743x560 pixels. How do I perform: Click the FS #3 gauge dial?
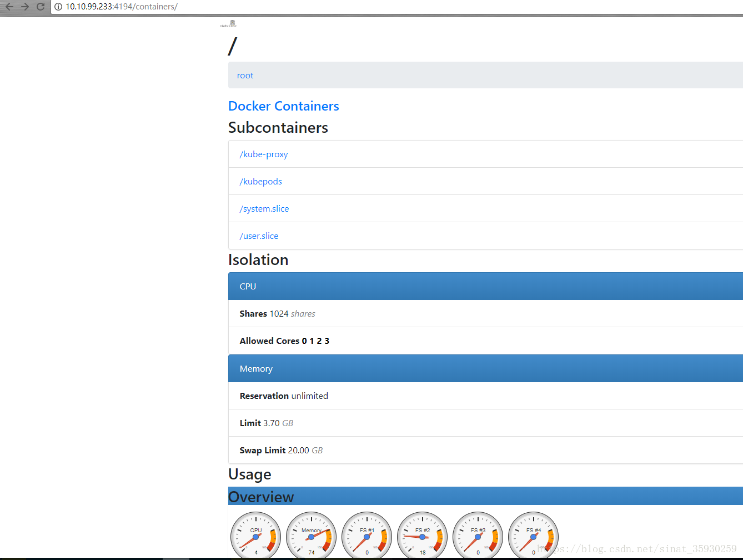click(478, 536)
